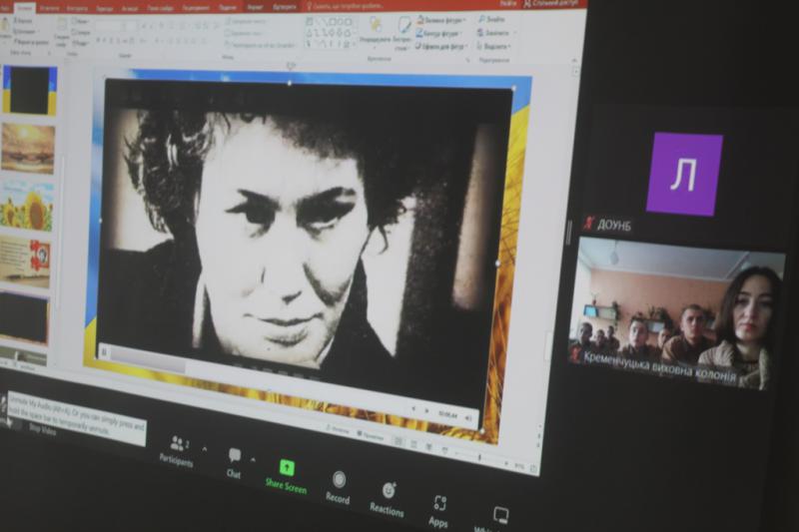Select the sunset landscape slide thumbnail
This screenshot has width=799, height=532.
(x=28, y=148)
